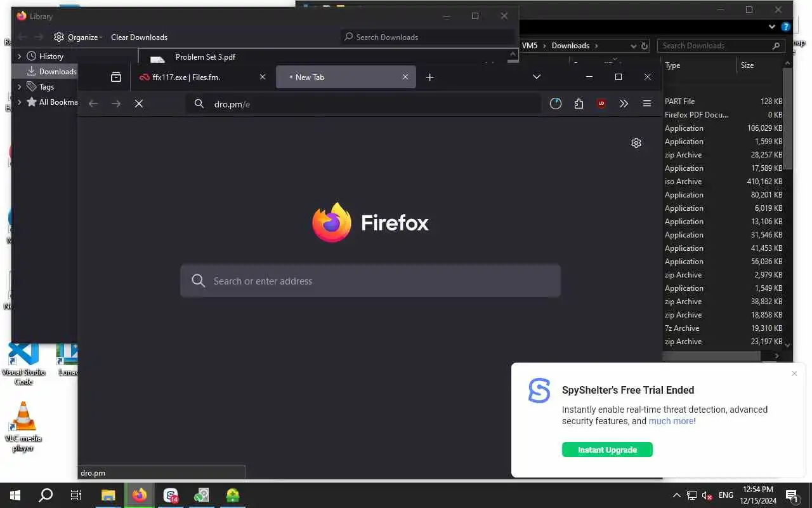Click ENG language indicator in tray
The image size is (812, 508).
(x=726, y=495)
